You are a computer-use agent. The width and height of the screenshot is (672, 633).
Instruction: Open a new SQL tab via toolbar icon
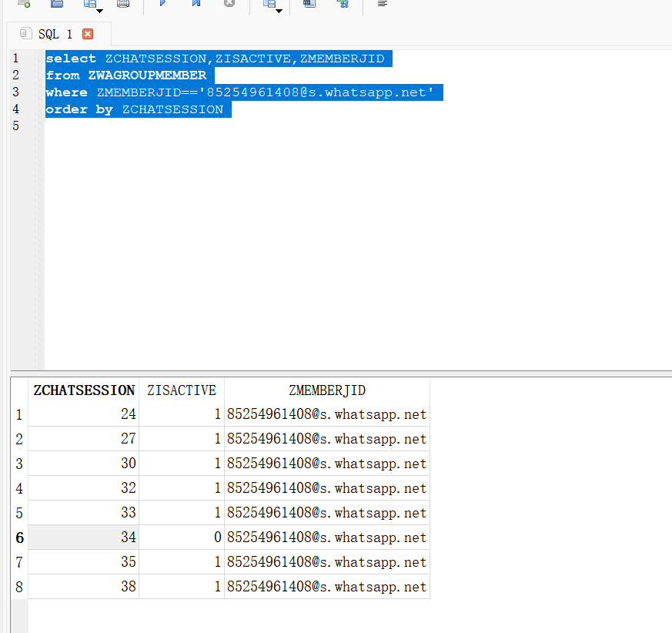pyautogui.click(x=24, y=3)
